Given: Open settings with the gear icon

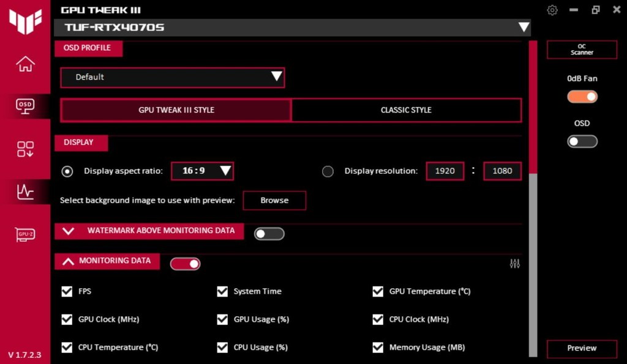Looking at the screenshot, I should click(x=552, y=10).
